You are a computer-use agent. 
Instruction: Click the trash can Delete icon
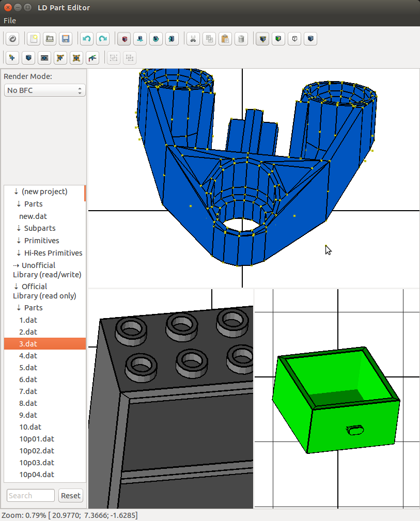[x=241, y=39]
